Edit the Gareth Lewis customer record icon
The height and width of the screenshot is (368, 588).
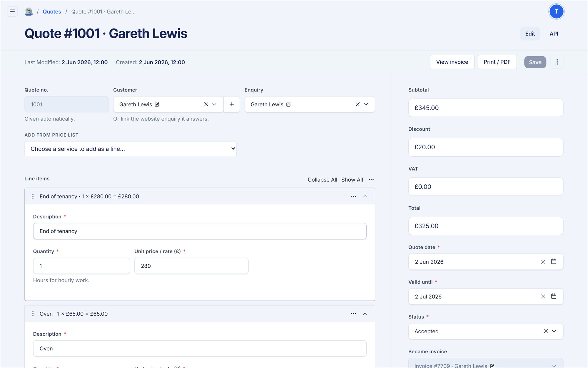pyautogui.click(x=157, y=105)
